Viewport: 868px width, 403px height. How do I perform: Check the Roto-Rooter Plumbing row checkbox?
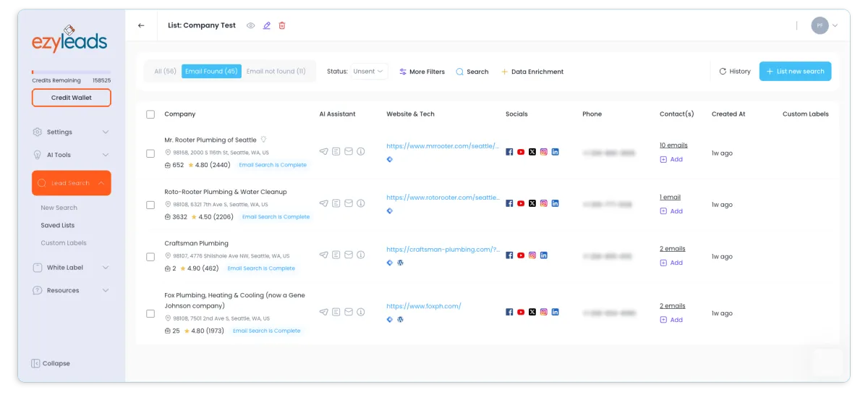tap(150, 205)
